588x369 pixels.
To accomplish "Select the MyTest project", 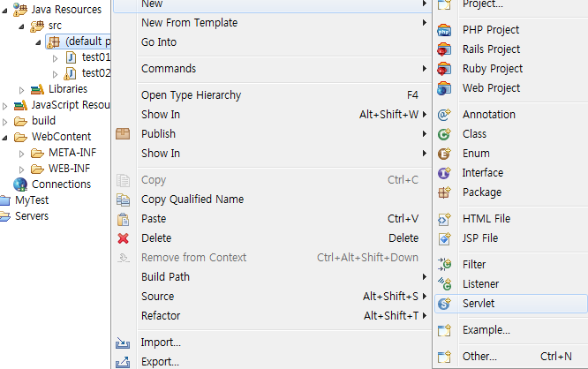I will pos(32,200).
